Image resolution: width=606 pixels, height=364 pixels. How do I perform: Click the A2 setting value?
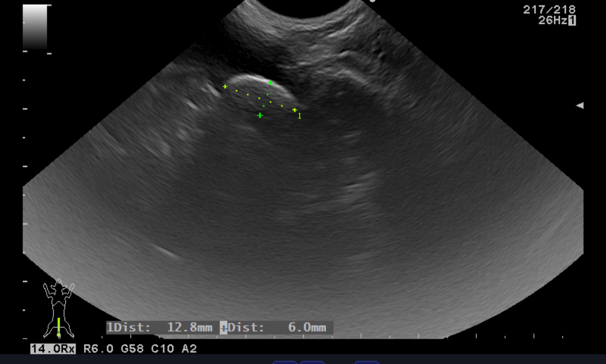point(189,349)
